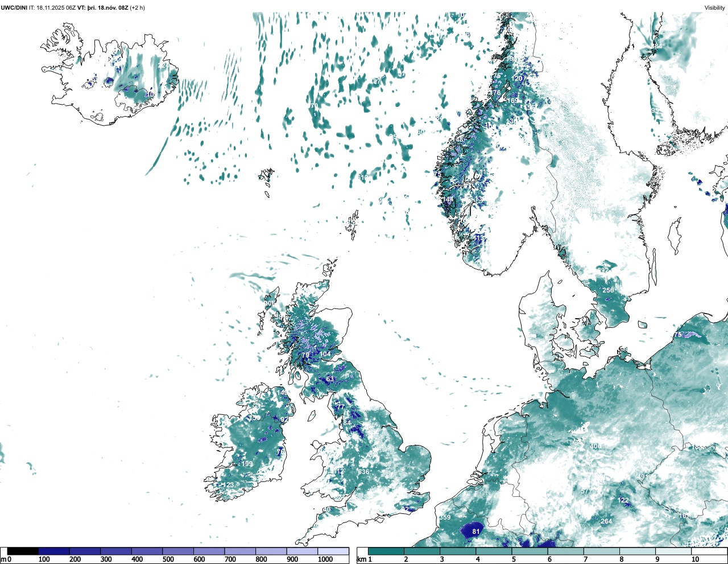Click the '359' value near the Channel coast

click(x=445, y=517)
